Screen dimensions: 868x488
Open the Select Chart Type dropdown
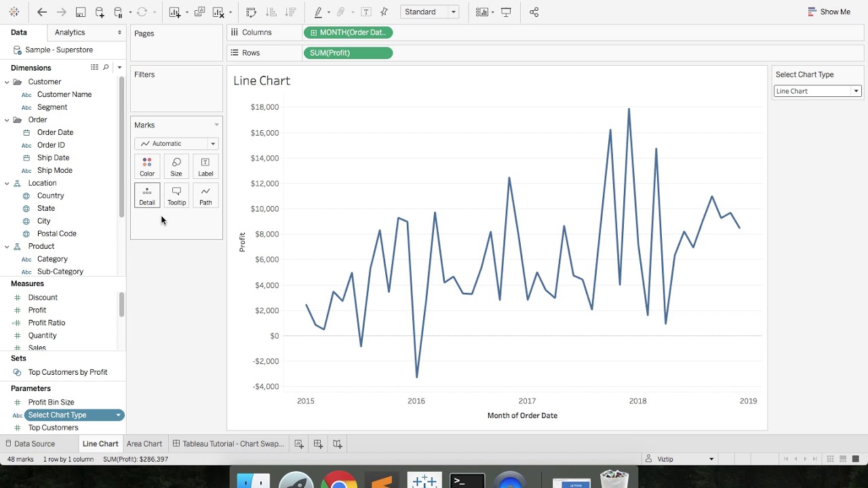(x=818, y=91)
